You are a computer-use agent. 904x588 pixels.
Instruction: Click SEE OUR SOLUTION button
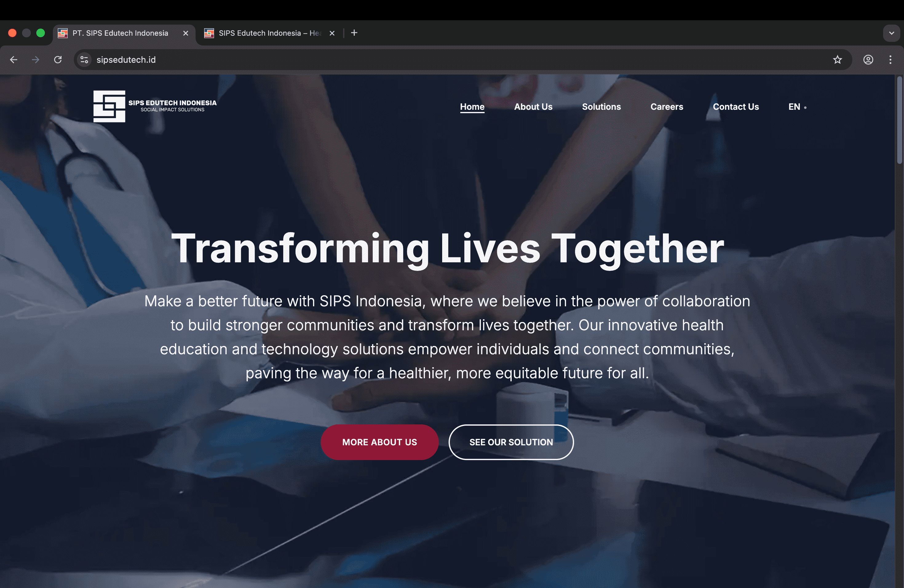point(511,442)
